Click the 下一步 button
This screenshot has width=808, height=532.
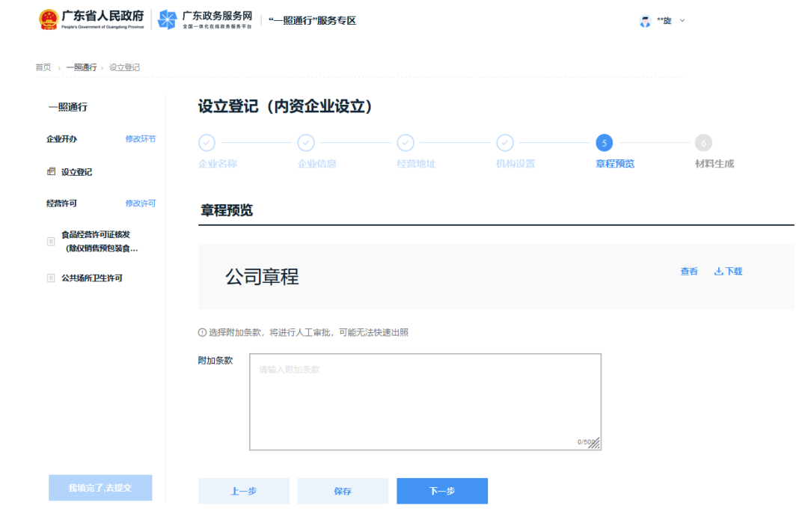point(441,491)
